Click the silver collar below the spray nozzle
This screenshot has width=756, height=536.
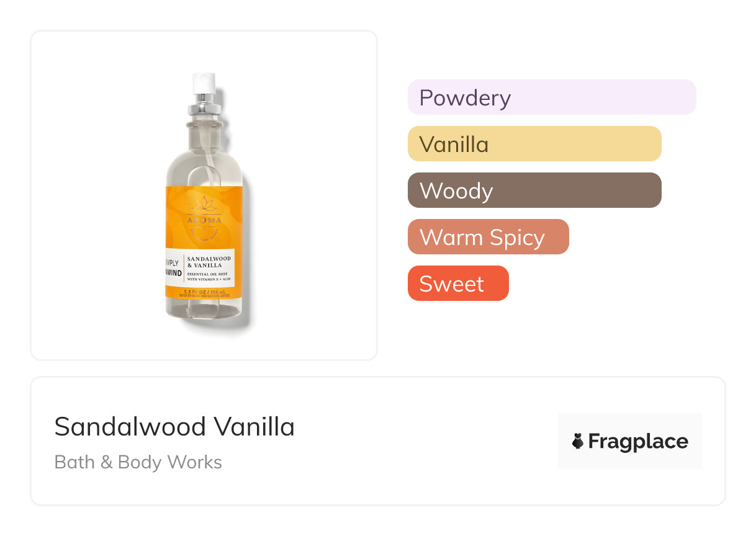[x=204, y=107]
